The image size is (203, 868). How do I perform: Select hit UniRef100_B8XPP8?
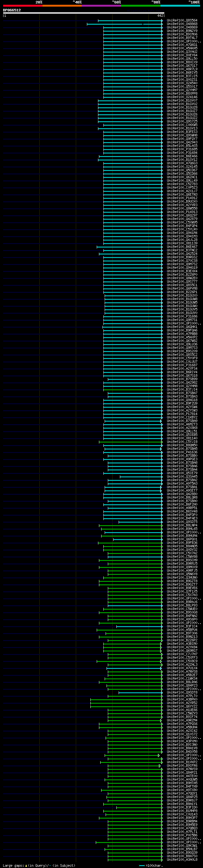tap(182, 94)
